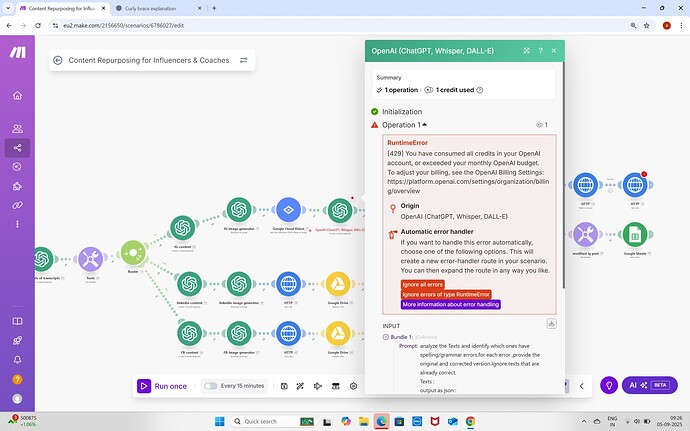Image resolution: width=690 pixels, height=431 pixels.
Task: Bookmark this page with the star
Action: 646,26
